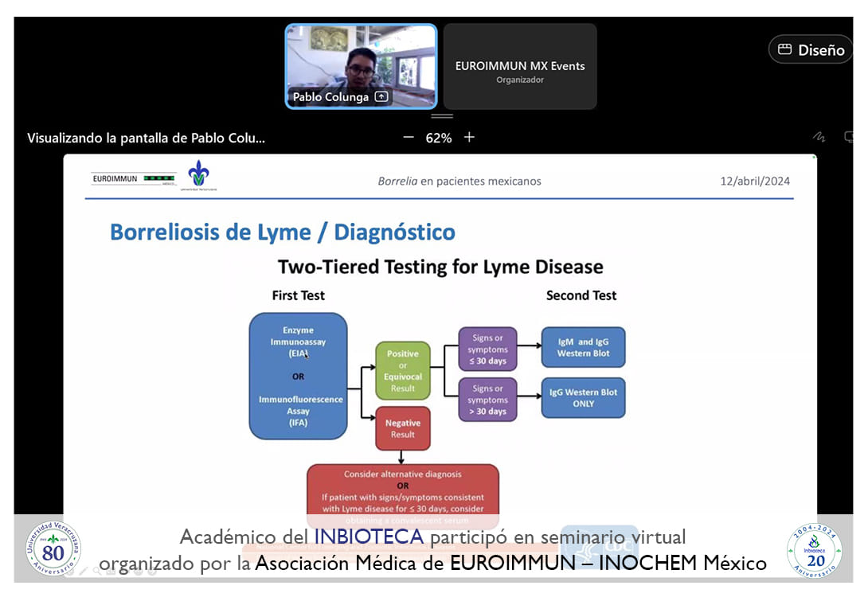Select the EUROIMMUN MX Events participant tile
Screen dimensions: 868x605
520,67
